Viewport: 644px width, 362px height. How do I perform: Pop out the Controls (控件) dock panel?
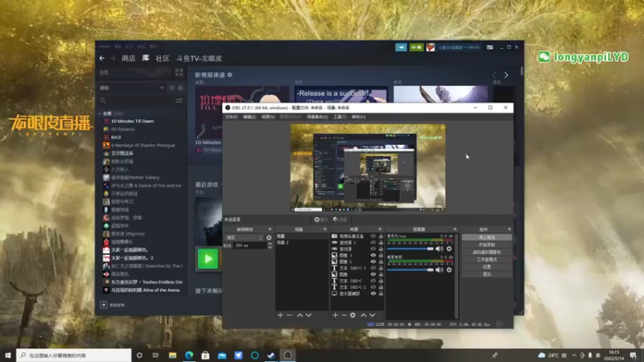click(510, 229)
